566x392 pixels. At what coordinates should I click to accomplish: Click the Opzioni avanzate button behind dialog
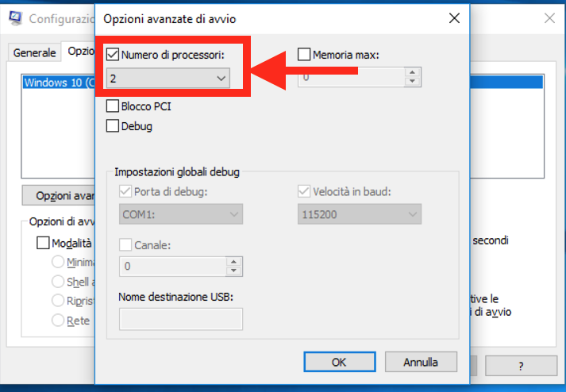point(59,196)
